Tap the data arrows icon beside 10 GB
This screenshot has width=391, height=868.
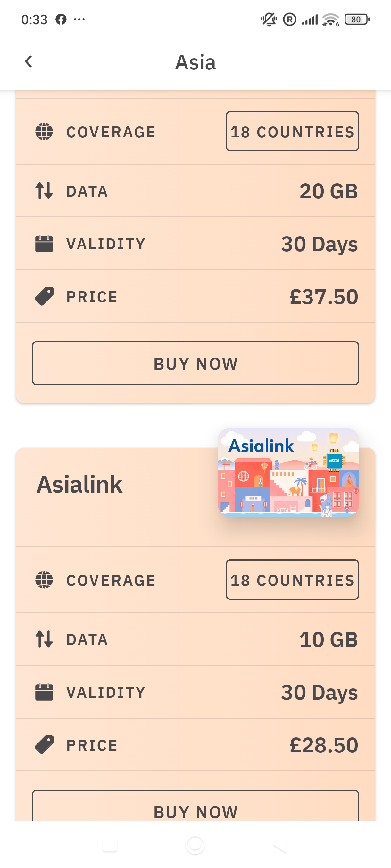pyautogui.click(x=44, y=639)
